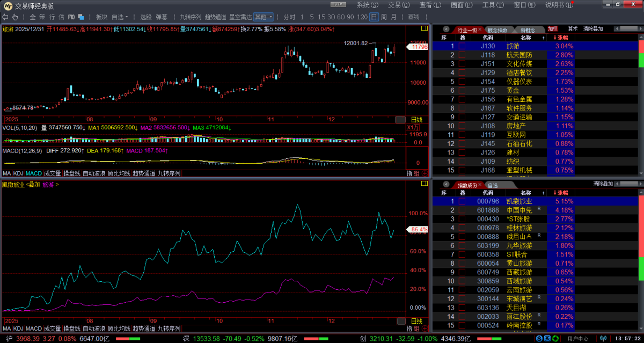Tick overlay checkbox for 航天国防 row
Viewport: 644px width, 343px height.
(x=462, y=55)
